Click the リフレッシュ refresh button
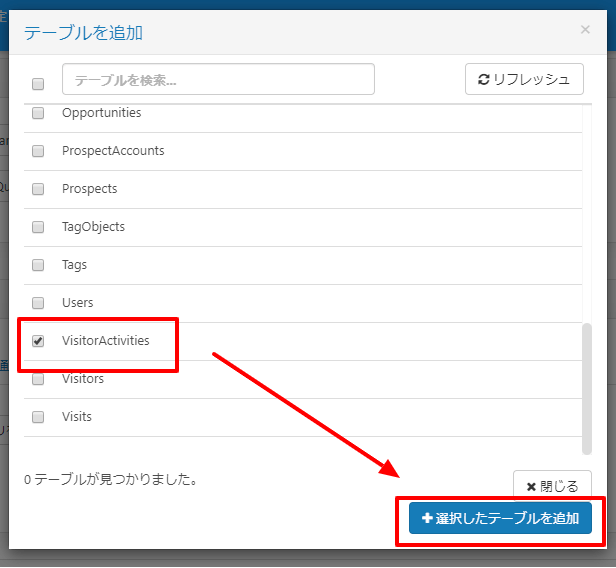The height and width of the screenshot is (568, 616). [x=524, y=79]
